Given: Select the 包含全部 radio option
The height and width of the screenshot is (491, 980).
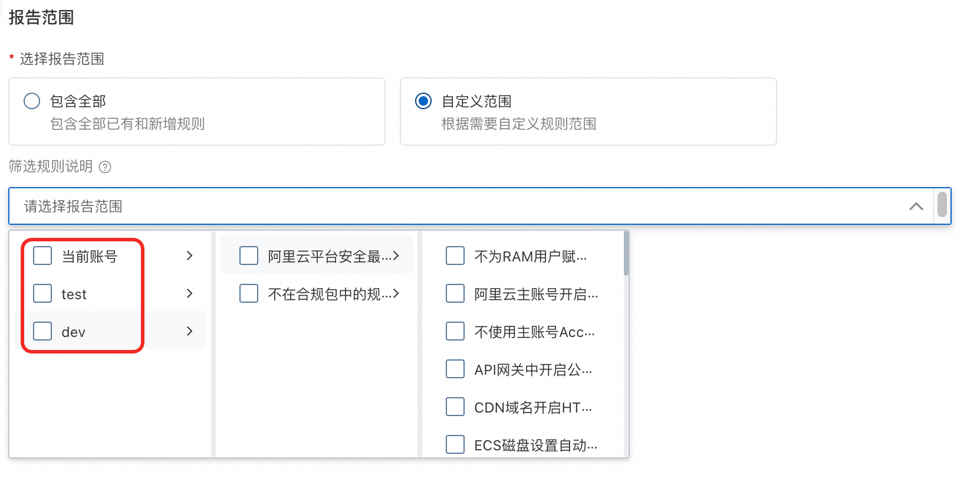Looking at the screenshot, I should click(x=32, y=101).
